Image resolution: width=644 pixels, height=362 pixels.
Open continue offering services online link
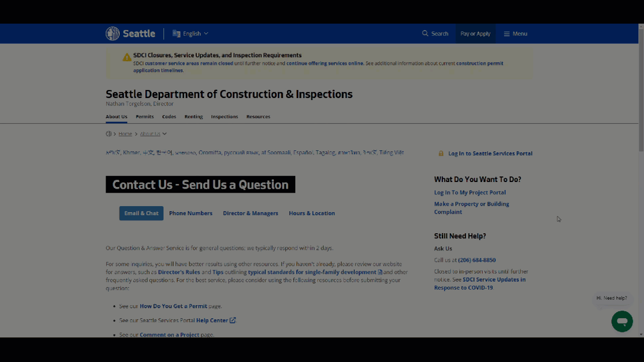pos(325,63)
